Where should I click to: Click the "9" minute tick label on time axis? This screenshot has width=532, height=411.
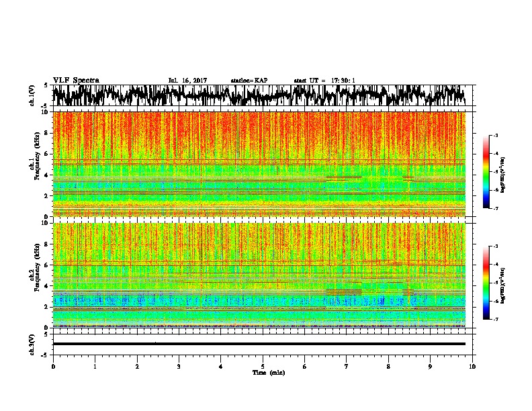tap(430, 367)
